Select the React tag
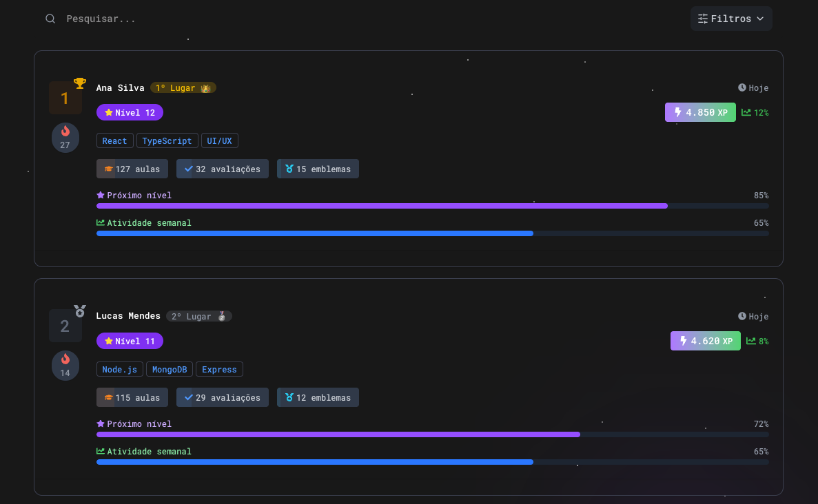818x504 pixels. pos(115,140)
